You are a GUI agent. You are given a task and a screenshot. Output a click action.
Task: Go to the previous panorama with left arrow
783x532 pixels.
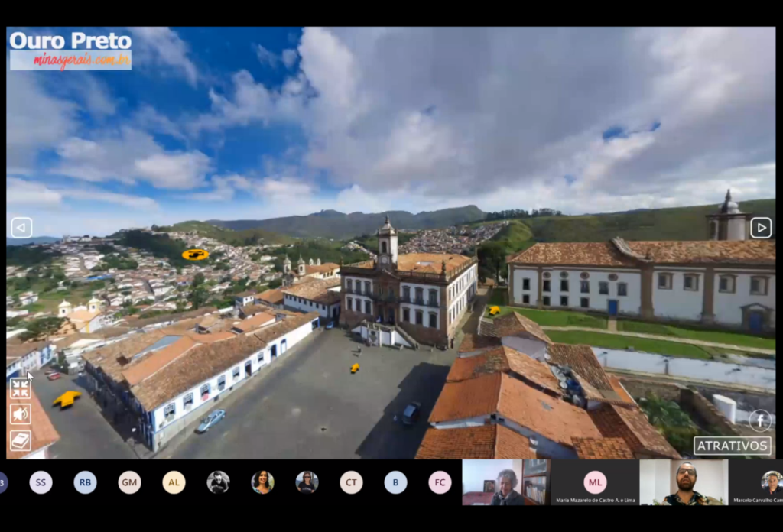pyautogui.click(x=21, y=228)
